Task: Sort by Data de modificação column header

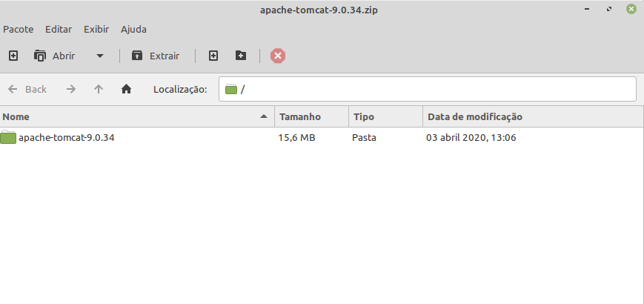Action: (x=533, y=116)
